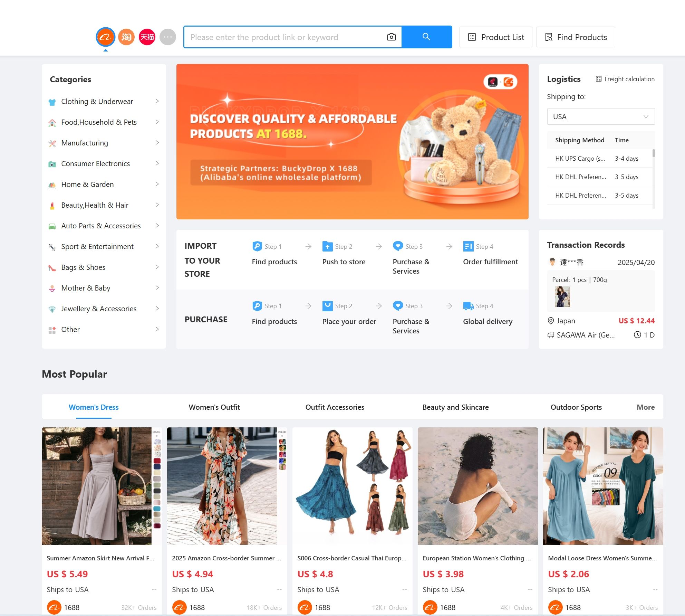Click the Bags & Shoes high-heel icon
Image resolution: width=685 pixels, height=616 pixels.
point(52,268)
